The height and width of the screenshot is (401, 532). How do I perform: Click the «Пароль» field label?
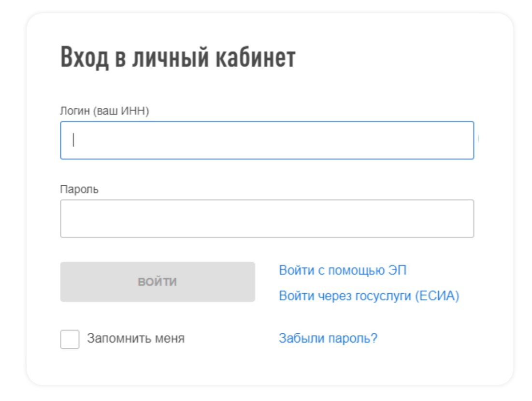tap(79, 189)
